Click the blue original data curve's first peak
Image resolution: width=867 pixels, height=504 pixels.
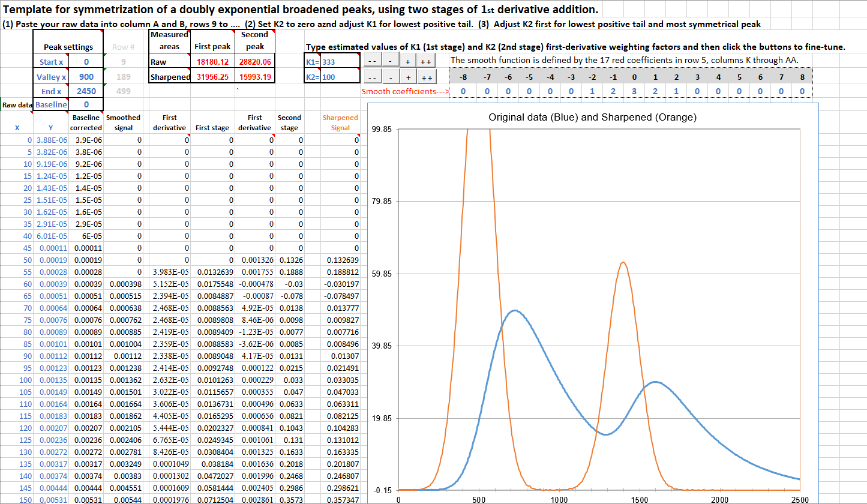514,311
